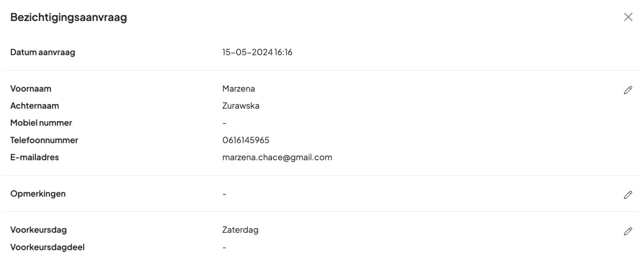644x260 pixels.
Task: Edit the contact details with the pencil icon
Action: pyautogui.click(x=628, y=90)
